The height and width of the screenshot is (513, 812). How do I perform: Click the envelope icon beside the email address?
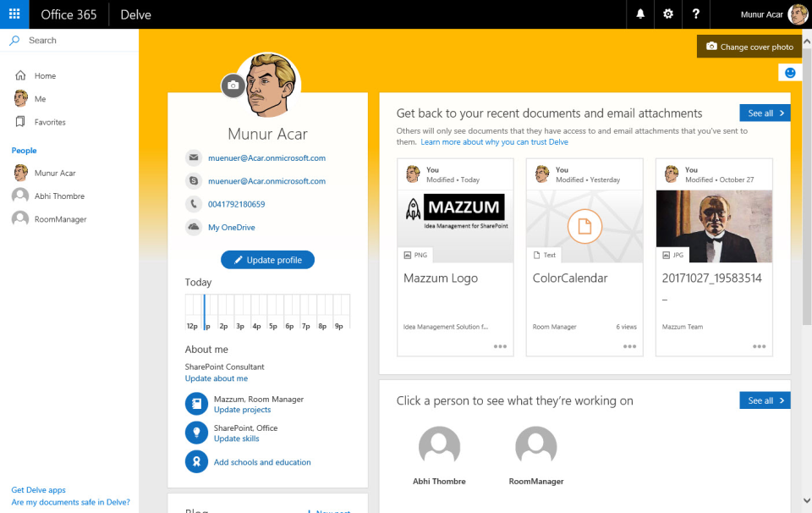pyautogui.click(x=194, y=157)
